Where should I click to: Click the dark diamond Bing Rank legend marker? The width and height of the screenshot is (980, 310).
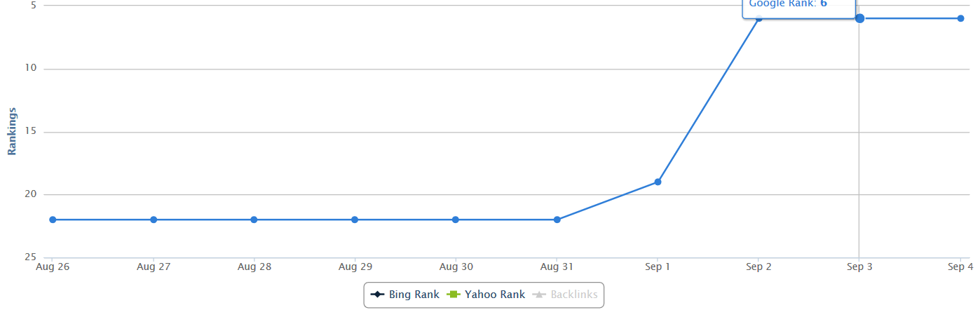tap(378, 295)
